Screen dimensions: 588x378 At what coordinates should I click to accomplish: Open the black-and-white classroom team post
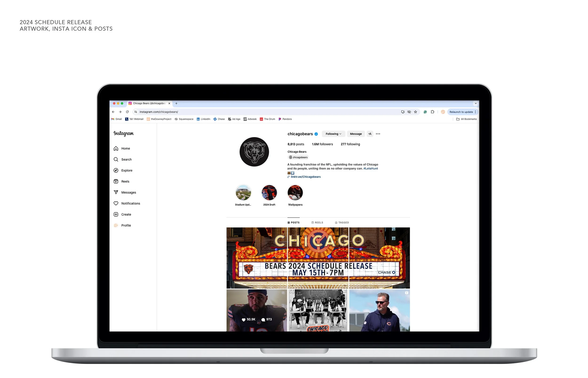pyautogui.click(x=318, y=310)
